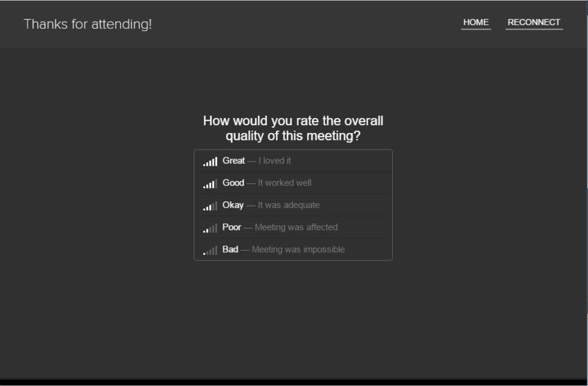
Task: Go to HOME in the header
Action: pyautogui.click(x=476, y=23)
